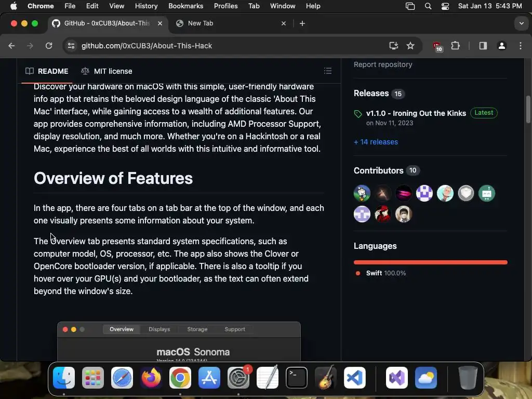Open System Settings from the Dock
532x399 pixels.
[x=238, y=378]
